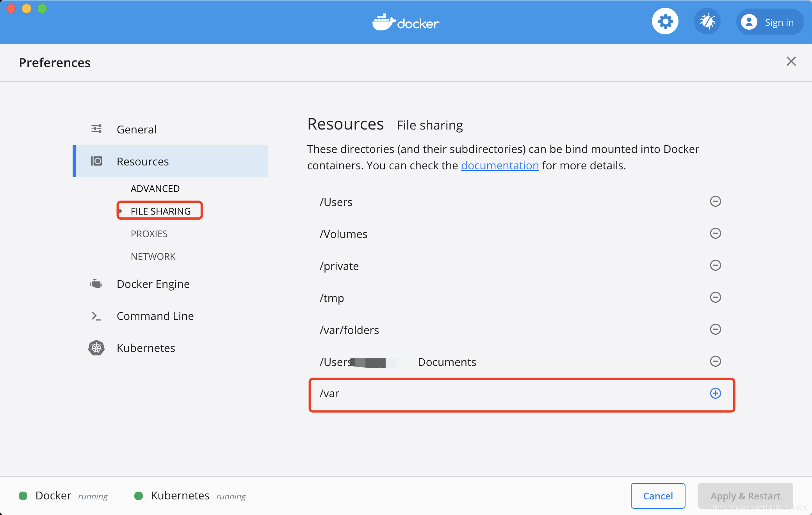Screen dimensions: 812x515
Task: Cancel the preference changes
Action: point(658,496)
